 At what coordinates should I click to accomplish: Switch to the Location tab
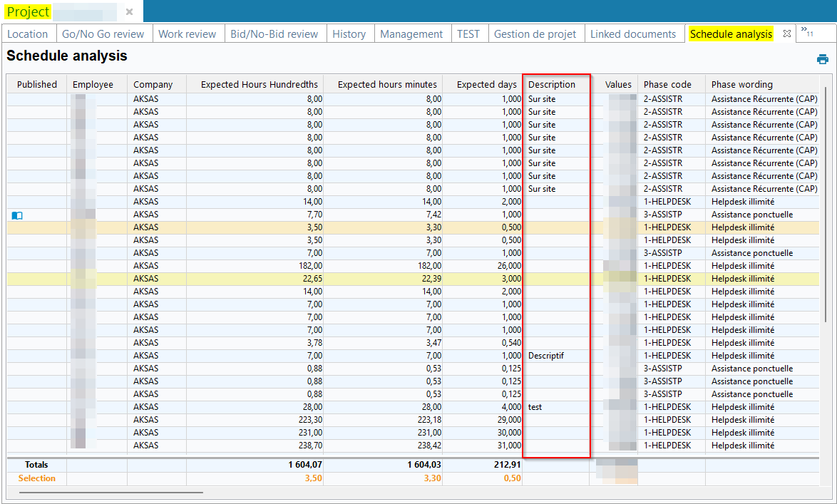tap(28, 34)
